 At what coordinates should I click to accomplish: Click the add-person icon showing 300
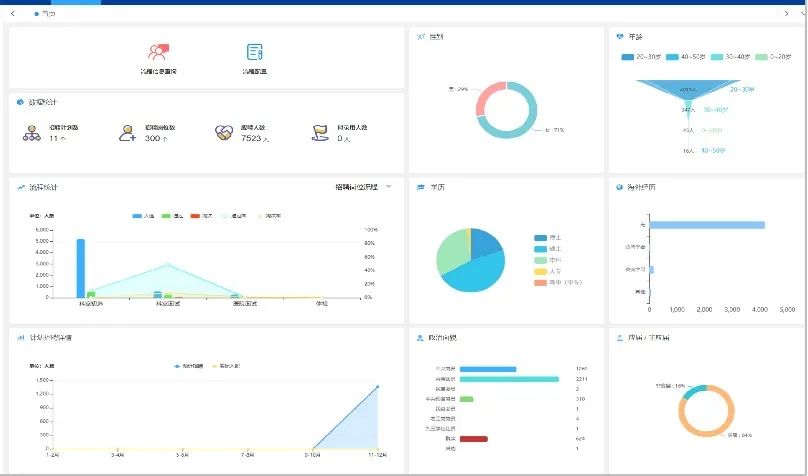click(x=126, y=132)
